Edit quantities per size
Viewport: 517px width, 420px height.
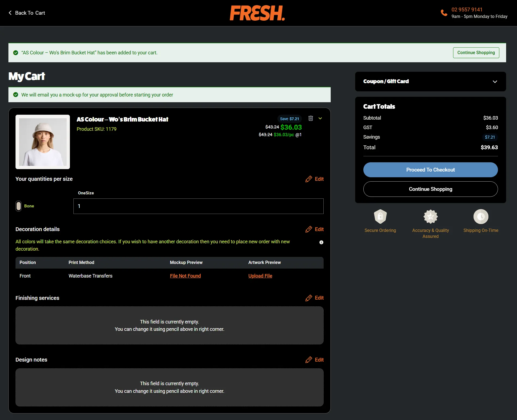click(x=314, y=179)
